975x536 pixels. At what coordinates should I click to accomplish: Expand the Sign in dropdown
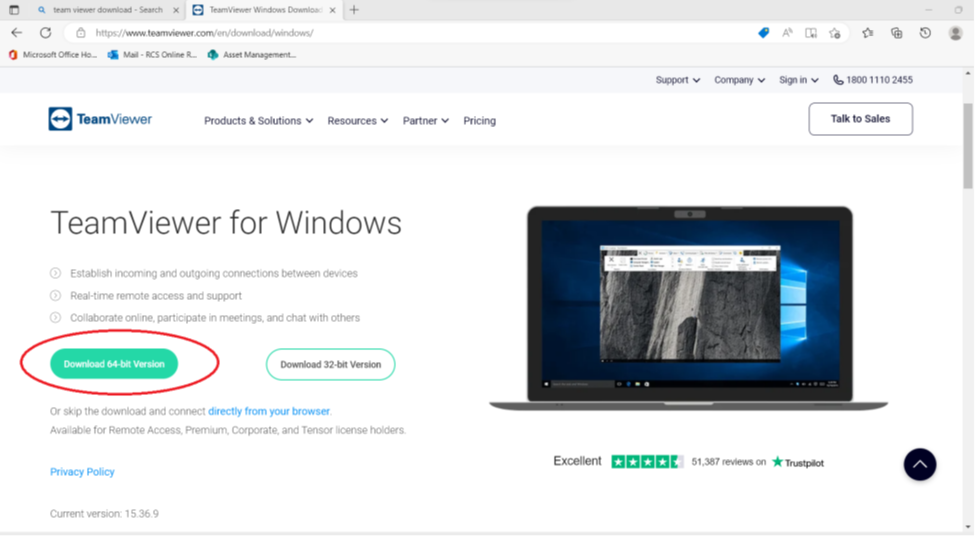pyautogui.click(x=798, y=80)
